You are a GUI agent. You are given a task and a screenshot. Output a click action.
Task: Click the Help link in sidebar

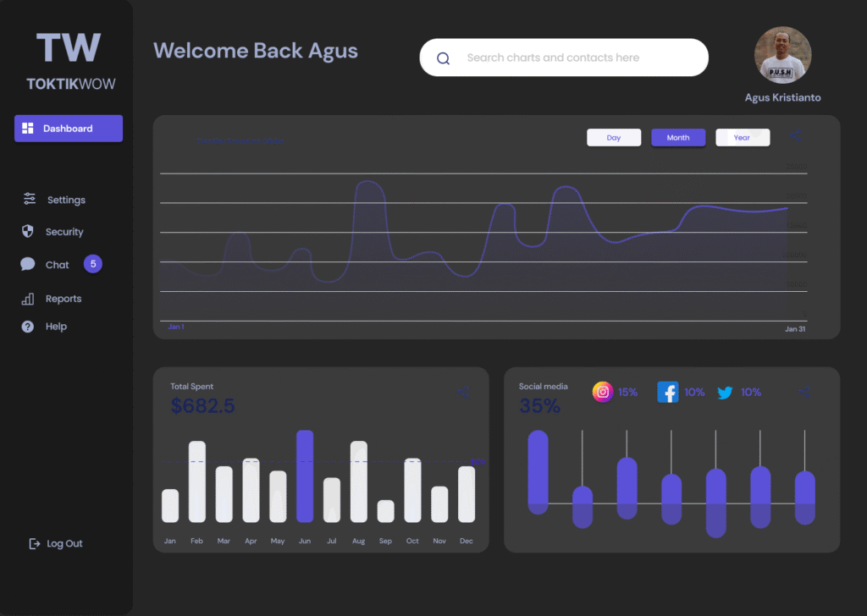click(56, 327)
